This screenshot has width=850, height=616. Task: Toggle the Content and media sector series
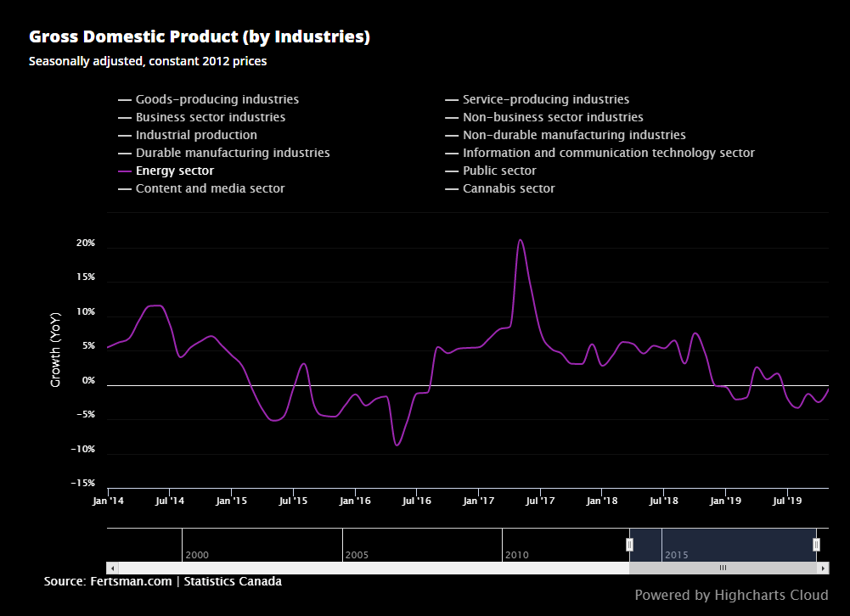(x=211, y=188)
